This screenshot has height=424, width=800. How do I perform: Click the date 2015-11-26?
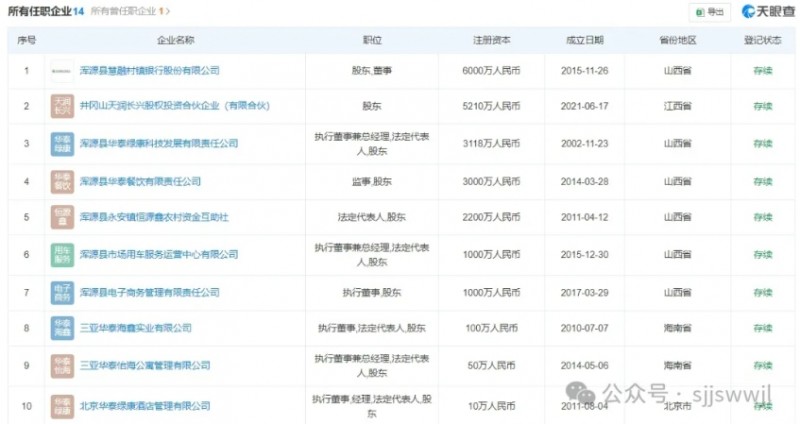coord(585,70)
